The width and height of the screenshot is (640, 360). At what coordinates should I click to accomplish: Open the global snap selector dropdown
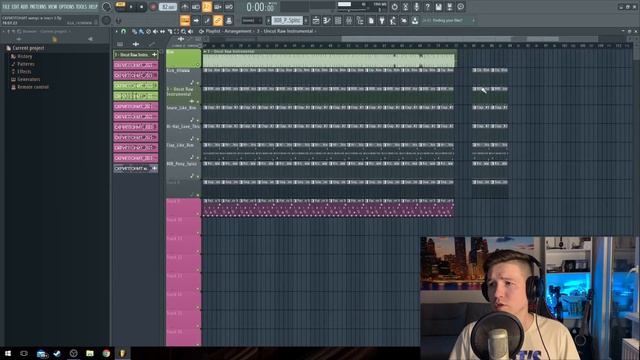tap(252, 20)
